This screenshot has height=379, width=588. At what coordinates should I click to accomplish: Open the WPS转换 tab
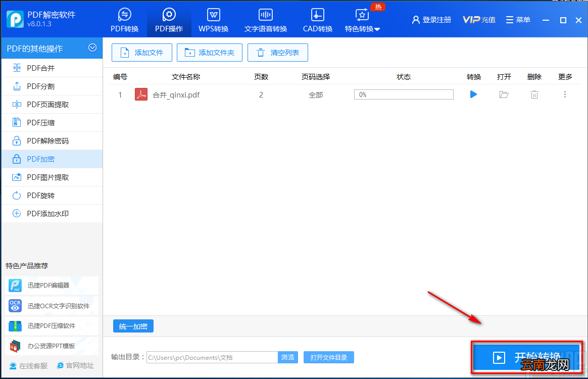pyautogui.click(x=213, y=20)
